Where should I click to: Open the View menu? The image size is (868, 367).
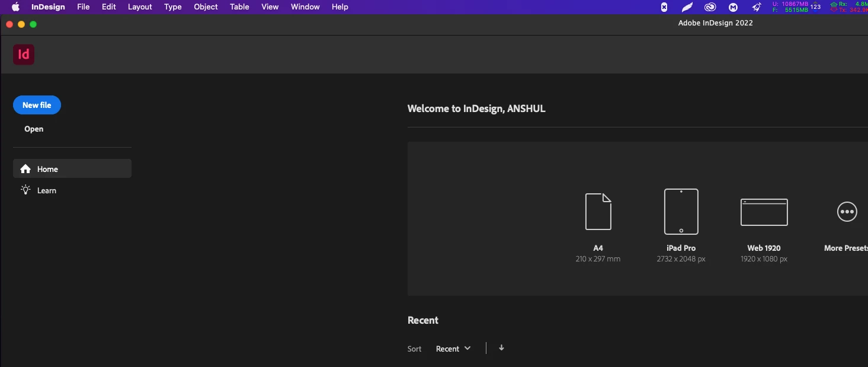pos(270,7)
